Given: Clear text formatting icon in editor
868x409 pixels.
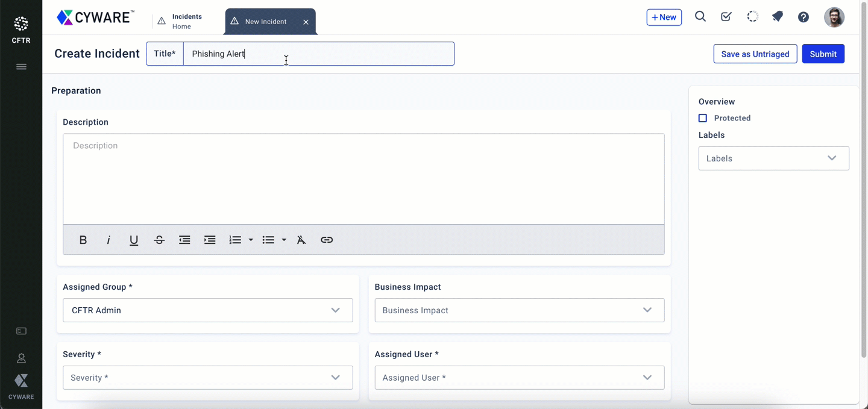Looking at the screenshot, I should 301,240.
